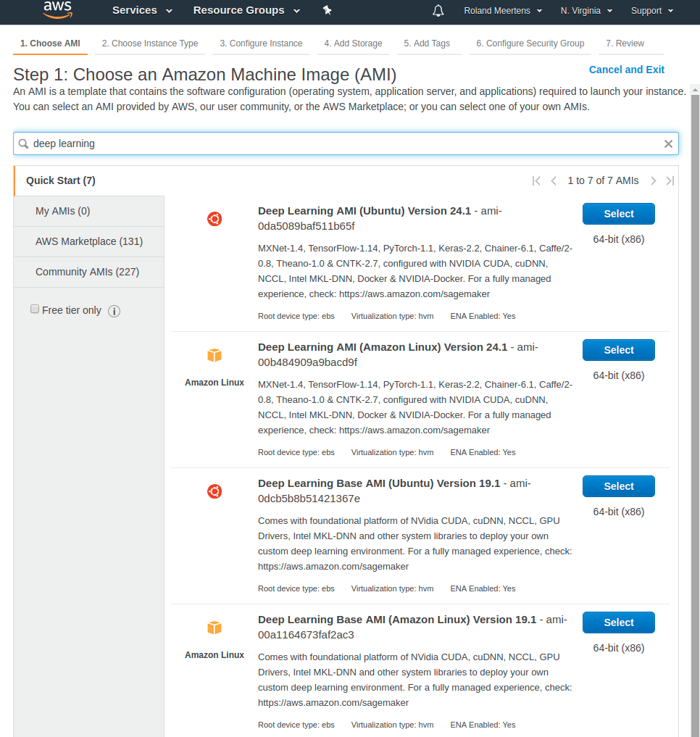Click the next page arrow for AMIs
This screenshot has width=700, height=737.
(x=653, y=180)
